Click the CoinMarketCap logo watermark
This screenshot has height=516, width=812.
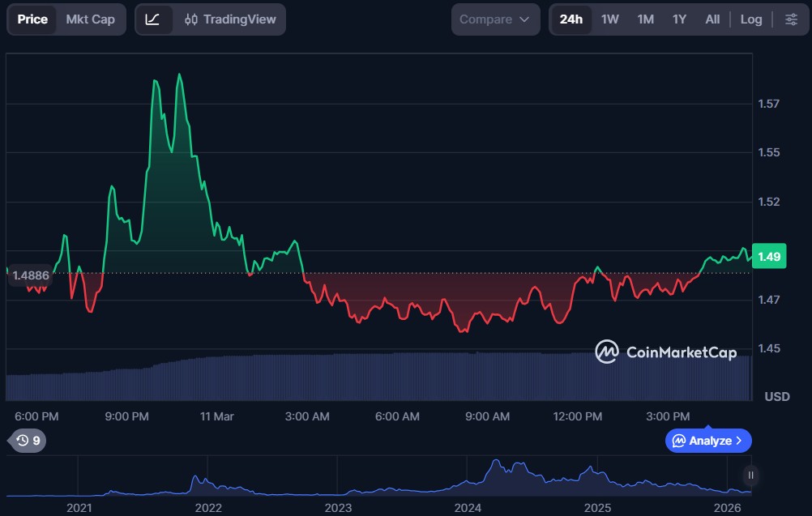665,352
